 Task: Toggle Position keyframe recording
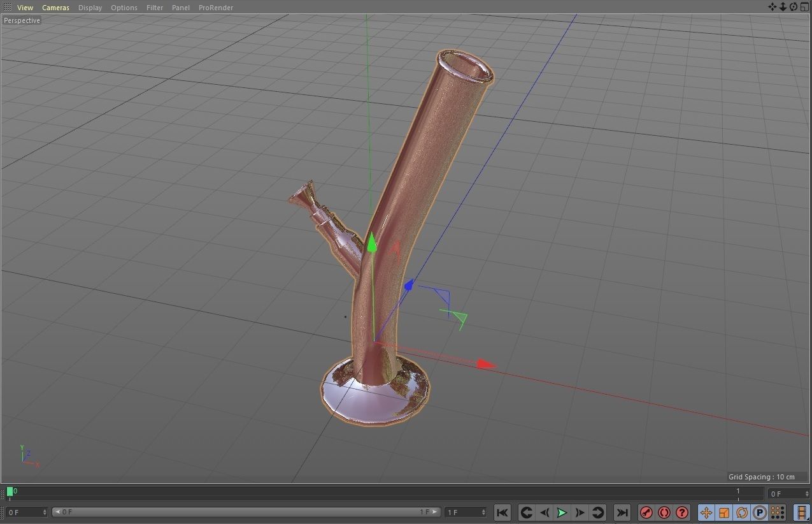706,513
